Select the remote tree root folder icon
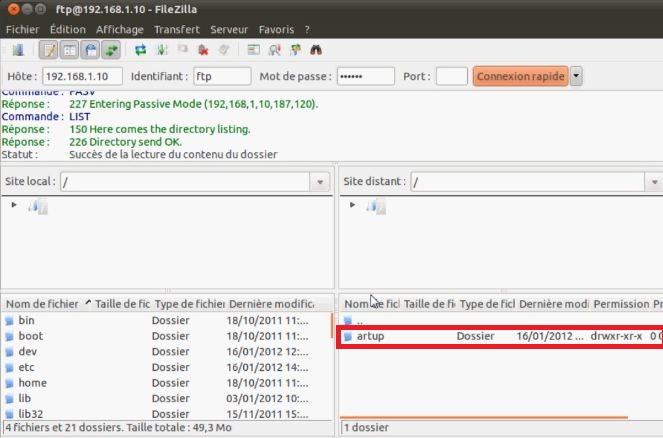Image resolution: width=663 pixels, height=438 pixels. point(376,207)
